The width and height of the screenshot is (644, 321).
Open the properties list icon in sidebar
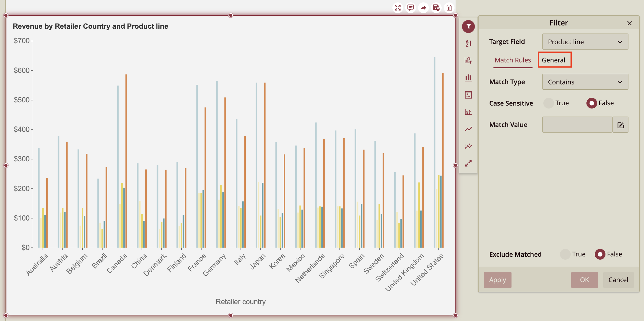(468, 95)
